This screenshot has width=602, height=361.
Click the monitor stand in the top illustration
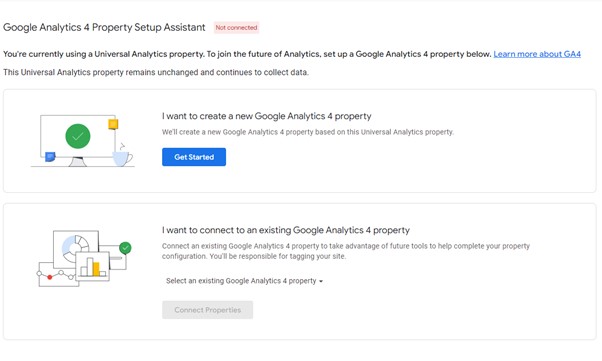click(x=78, y=162)
